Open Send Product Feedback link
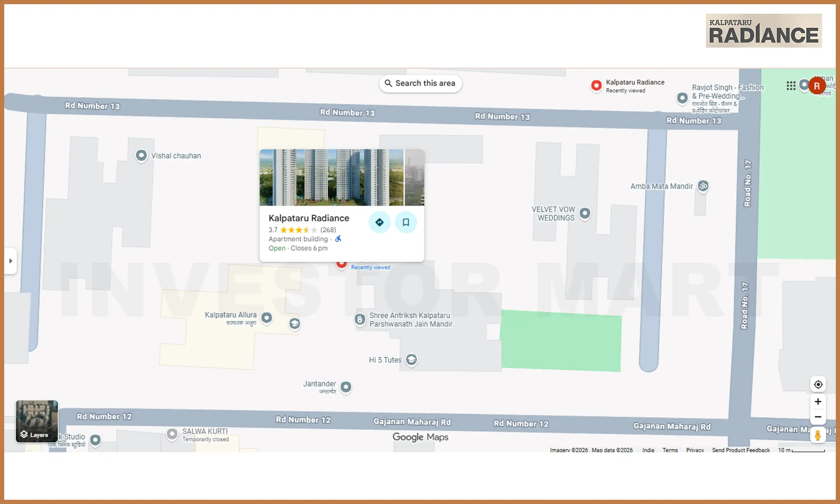The width and height of the screenshot is (840, 504). point(741,450)
